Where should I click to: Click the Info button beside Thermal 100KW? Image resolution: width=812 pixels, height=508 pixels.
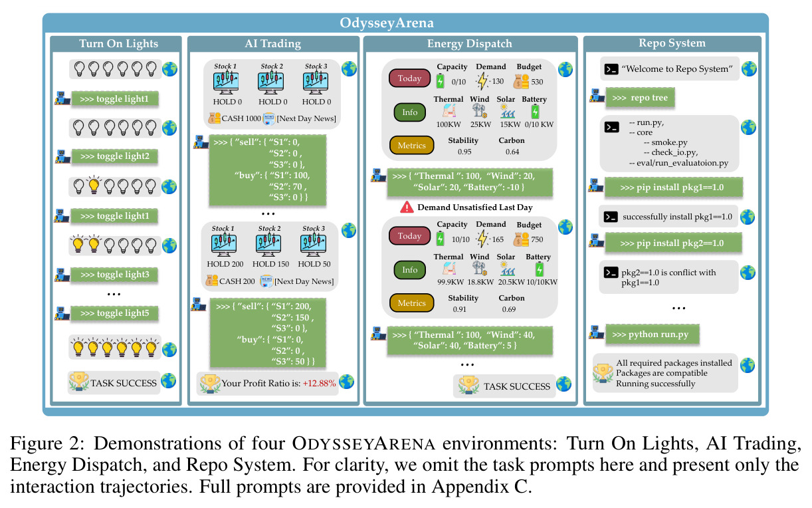click(410, 112)
